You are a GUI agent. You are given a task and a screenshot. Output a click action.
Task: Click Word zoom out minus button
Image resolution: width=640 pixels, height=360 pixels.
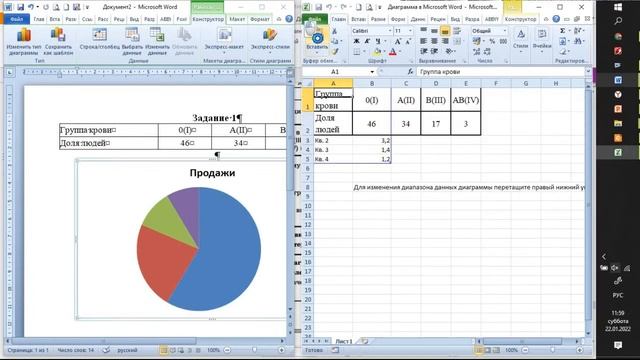(227, 350)
